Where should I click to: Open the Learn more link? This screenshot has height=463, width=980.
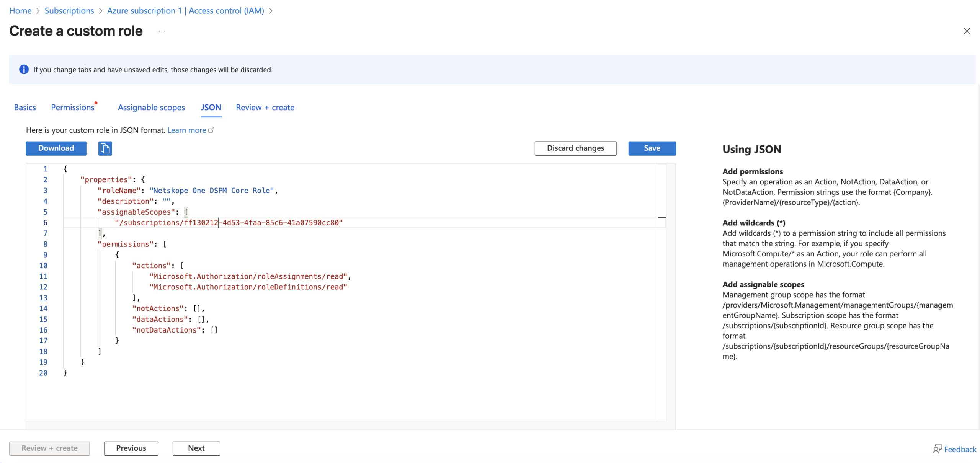191,130
